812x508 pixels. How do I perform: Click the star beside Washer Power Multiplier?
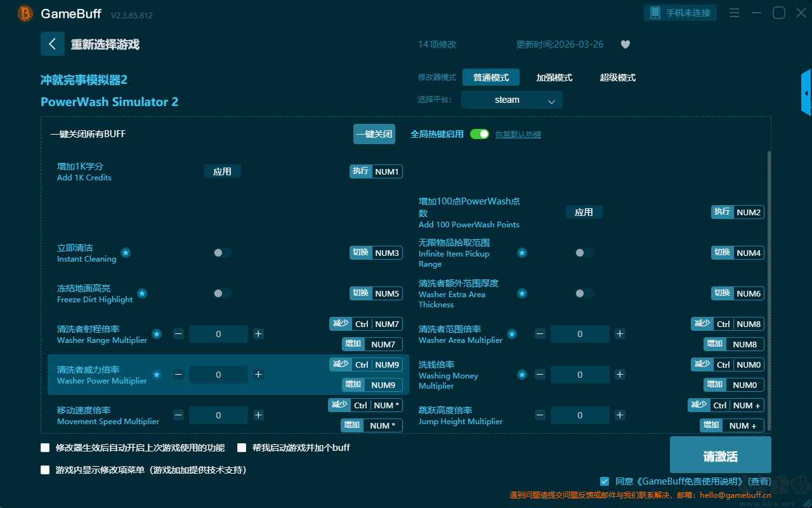[x=156, y=375]
